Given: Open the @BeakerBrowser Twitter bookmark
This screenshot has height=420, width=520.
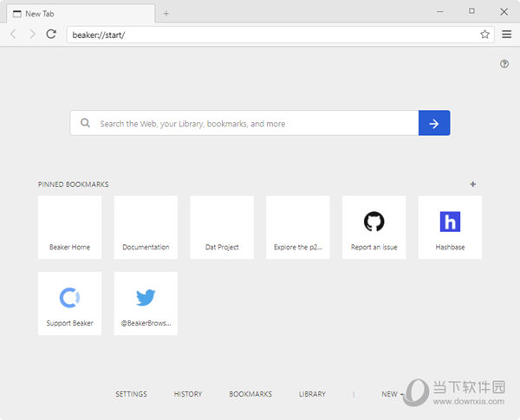Looking at the screenshot, I should pos(146,303).
